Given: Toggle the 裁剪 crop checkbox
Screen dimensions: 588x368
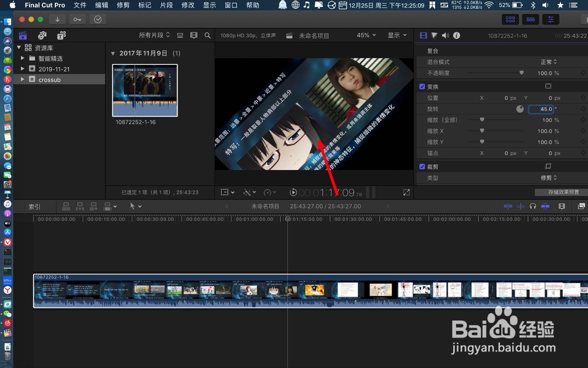Looking at the screenshot, I should tap(422, 167).
